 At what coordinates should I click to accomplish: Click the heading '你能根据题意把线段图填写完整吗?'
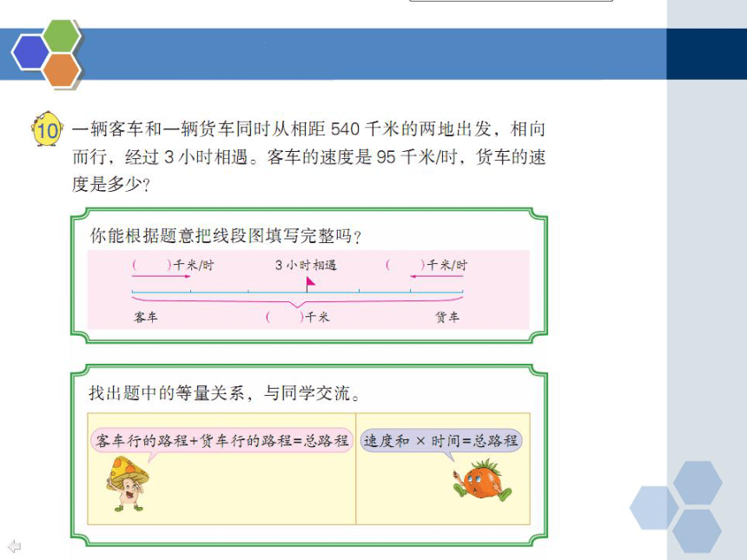point(227,235)
